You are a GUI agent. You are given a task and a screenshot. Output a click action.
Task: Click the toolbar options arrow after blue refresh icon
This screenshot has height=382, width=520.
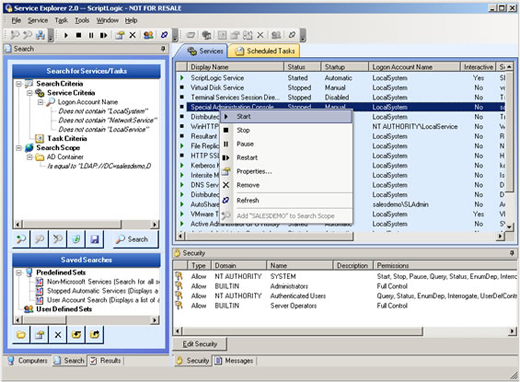[175, 35]
